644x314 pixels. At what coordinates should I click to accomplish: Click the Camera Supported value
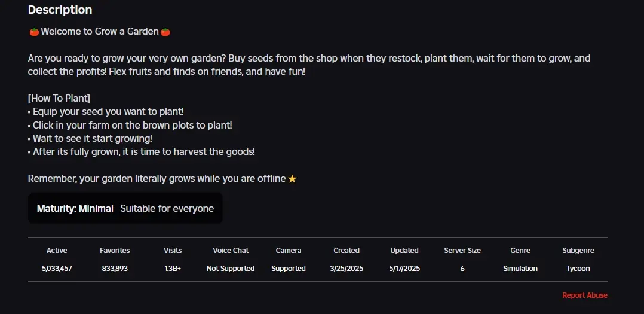[x=289, y=269]
